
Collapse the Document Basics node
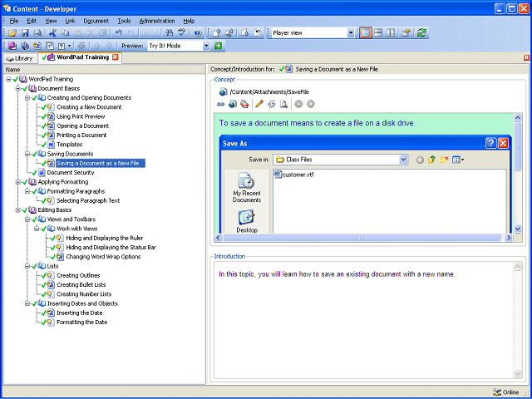tap(18, 89)
